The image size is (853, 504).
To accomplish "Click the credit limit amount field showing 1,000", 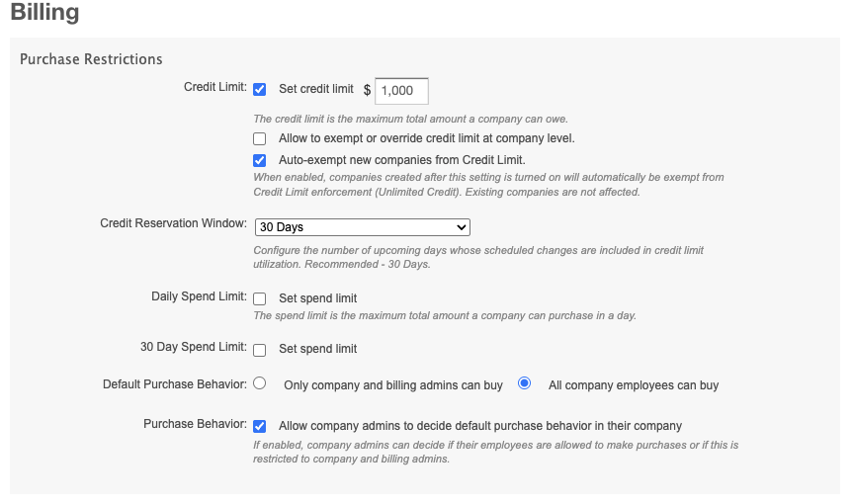I will tap(401, 91).
